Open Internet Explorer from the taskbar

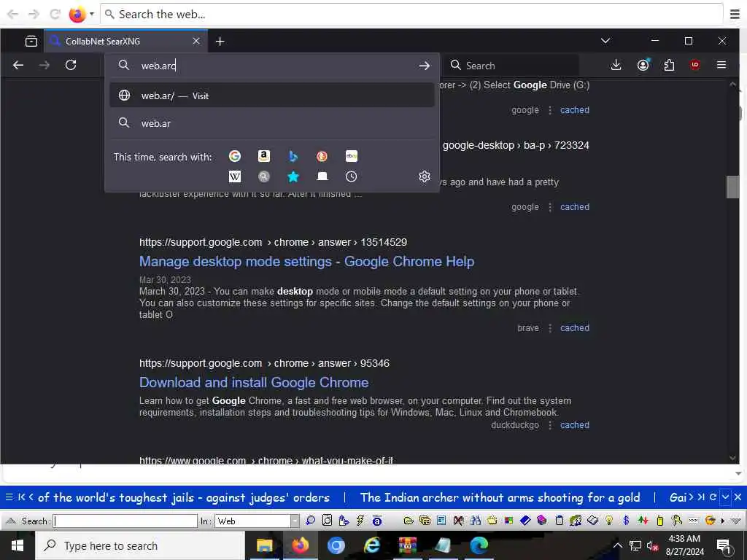click(372, 545)
